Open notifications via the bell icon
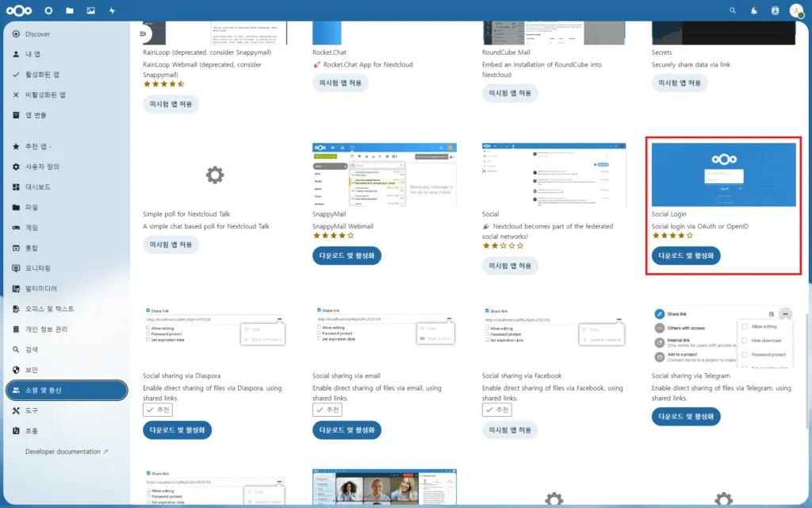The image size is (812, 508). tap(753, 10)
